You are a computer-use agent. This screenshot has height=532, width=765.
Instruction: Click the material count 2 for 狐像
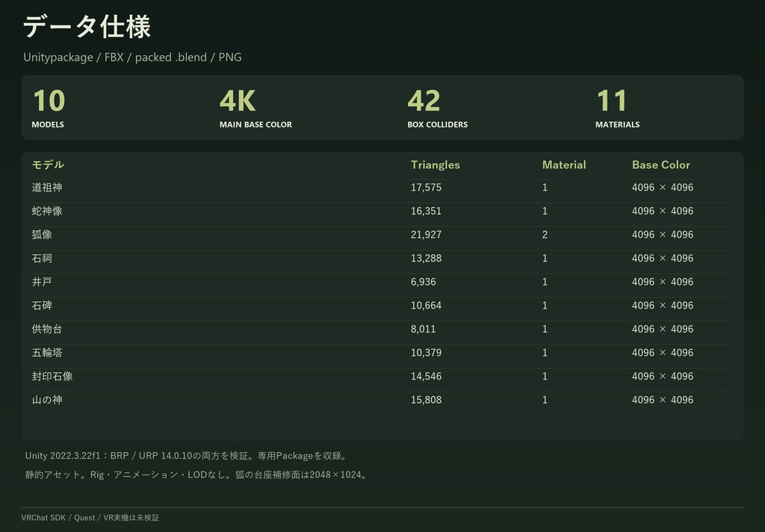click(x=545, y=235)
